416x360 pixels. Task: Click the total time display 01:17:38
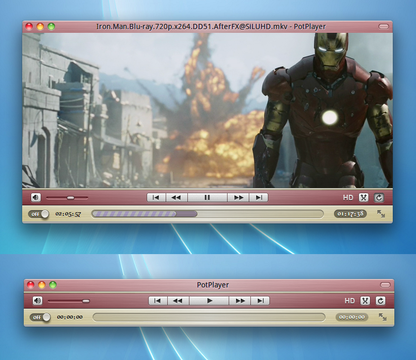(x=350, y=214)
